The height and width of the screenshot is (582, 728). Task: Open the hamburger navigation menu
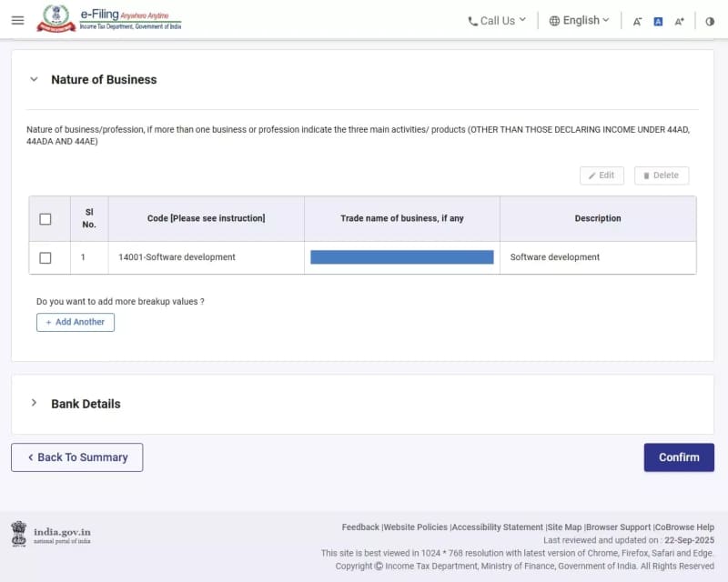pos(17,20)
